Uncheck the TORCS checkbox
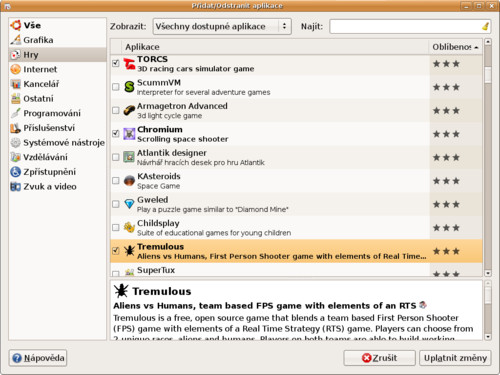Screen dimensions: 500x375 coord(116,63)
